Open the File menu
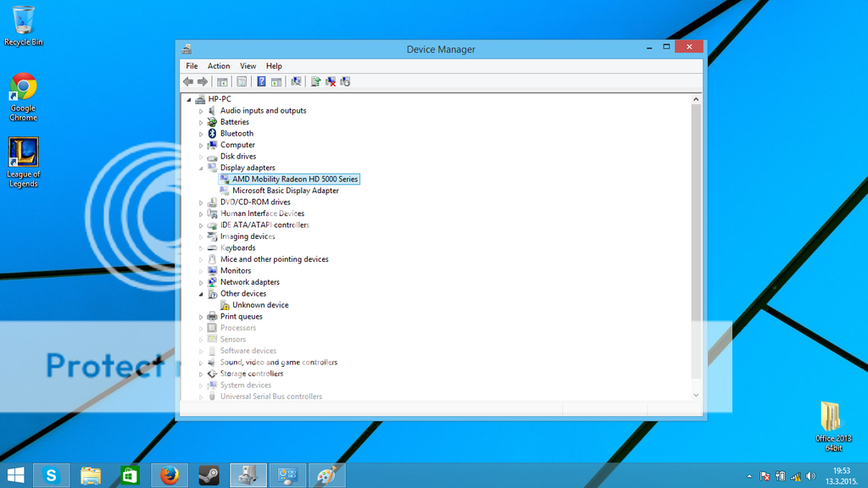The image size is (868, 488). pos(192,65)
